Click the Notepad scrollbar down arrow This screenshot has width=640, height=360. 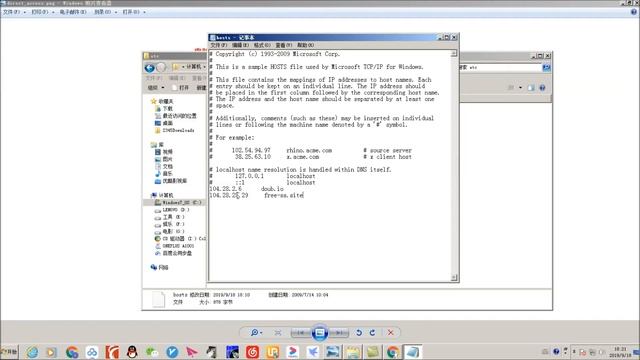454,278
